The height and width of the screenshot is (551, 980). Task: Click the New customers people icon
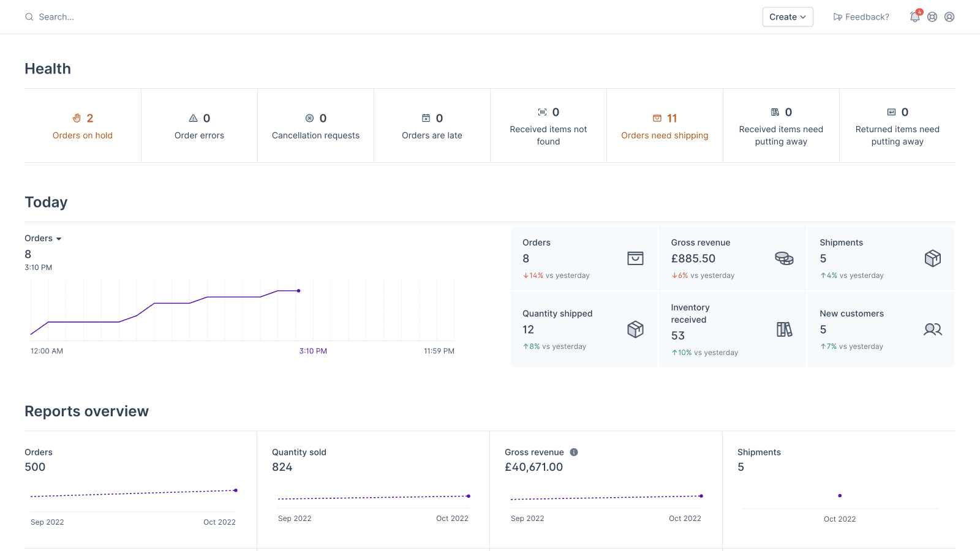point(932,329)
